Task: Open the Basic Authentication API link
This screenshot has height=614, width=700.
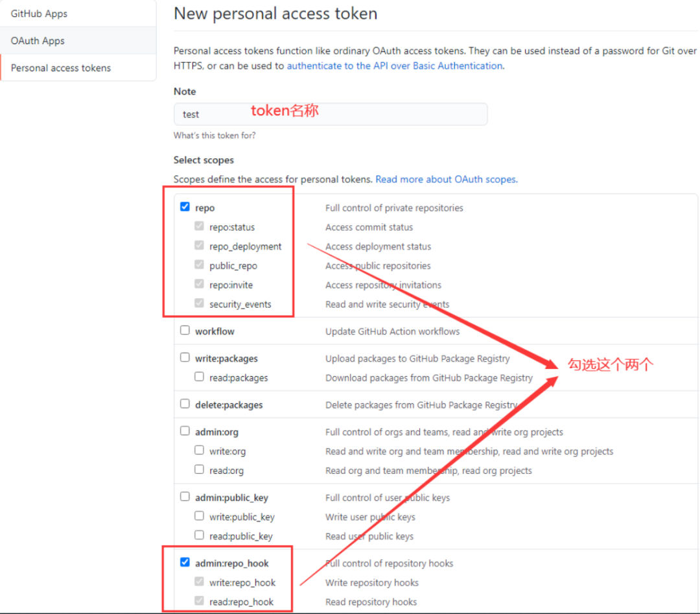Action: (x=395, y=65)
